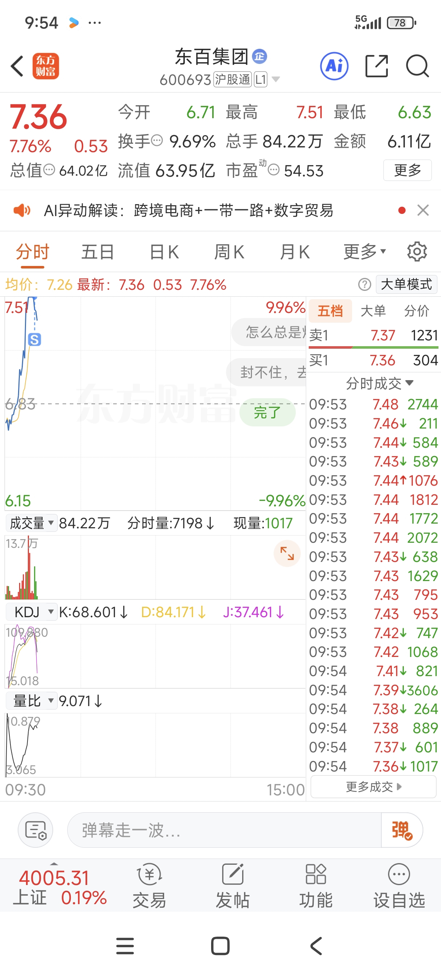Screen dimensions: 441x980
Task: Tap the 弹幕走一波 input field
Action: coord(224,830)
